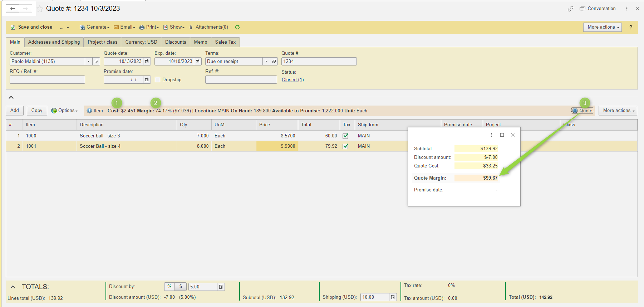Expand the Customer dropdown arrow

(x=89, y=62)
